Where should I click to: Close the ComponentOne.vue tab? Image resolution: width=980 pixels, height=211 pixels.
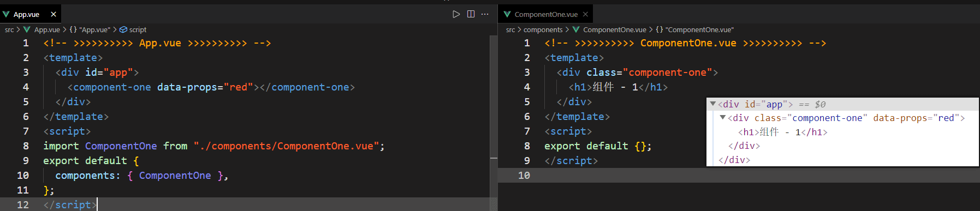click(585, 14)
